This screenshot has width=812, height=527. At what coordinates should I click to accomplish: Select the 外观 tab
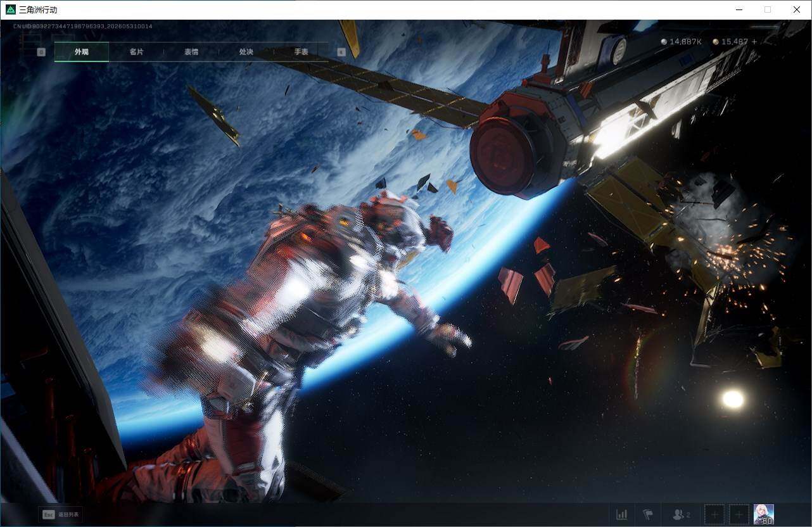pos(82,52)
